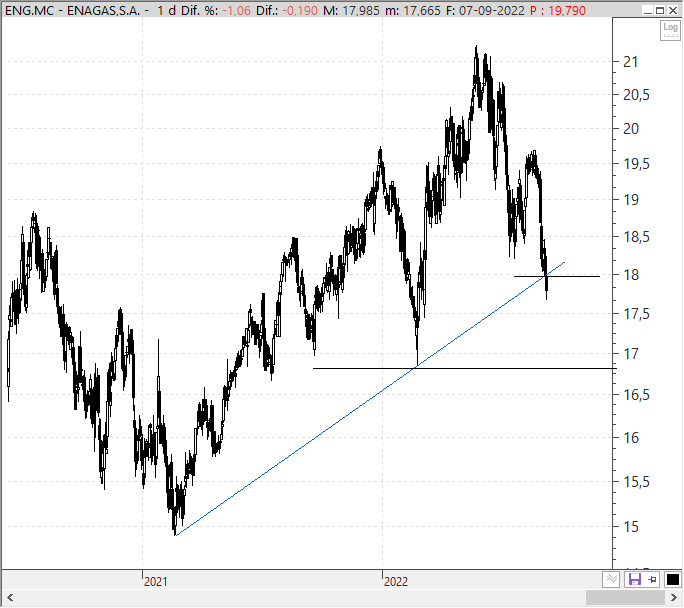
Task: Click the '2022' year label on time axis
Action: 395,582
